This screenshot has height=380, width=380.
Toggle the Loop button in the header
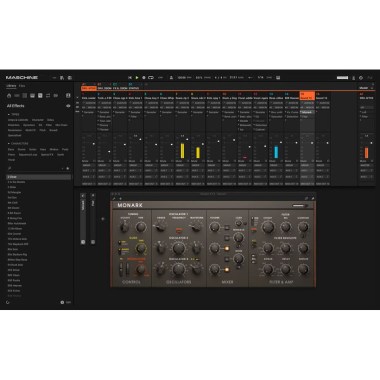[151, 78]
